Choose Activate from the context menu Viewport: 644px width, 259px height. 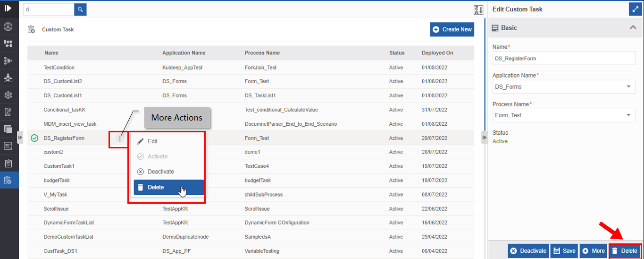point(168,156)
